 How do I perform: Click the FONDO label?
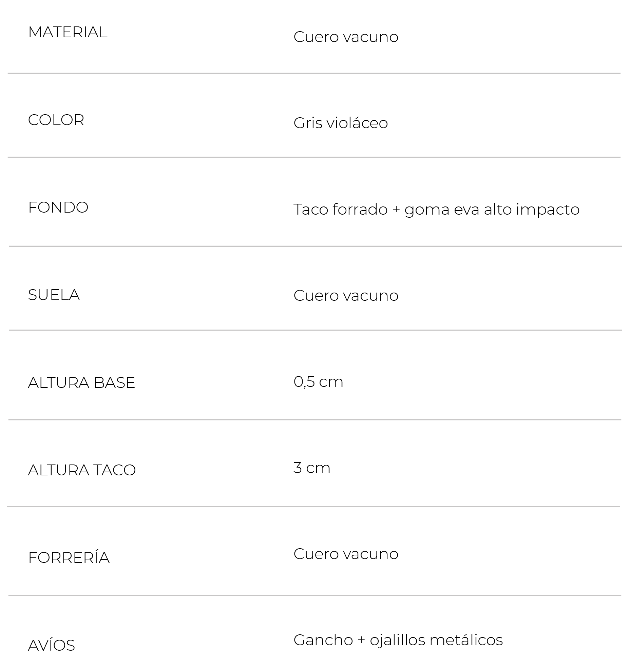pos(58,207)
